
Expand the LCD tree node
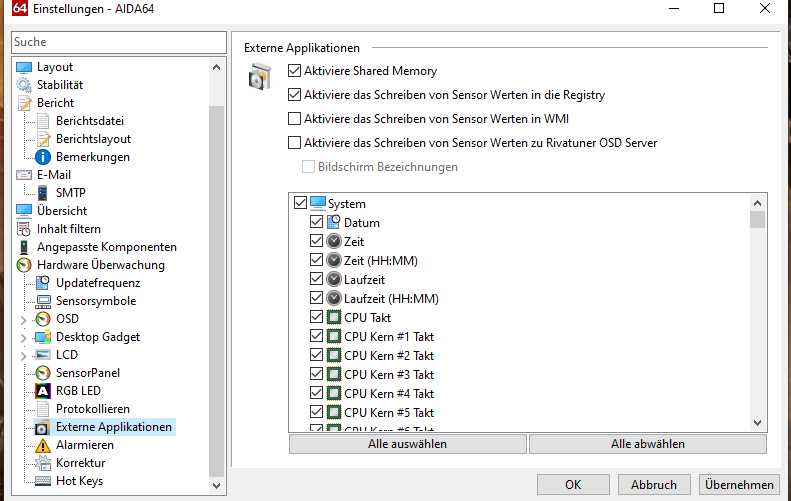[x=23, y=356]
